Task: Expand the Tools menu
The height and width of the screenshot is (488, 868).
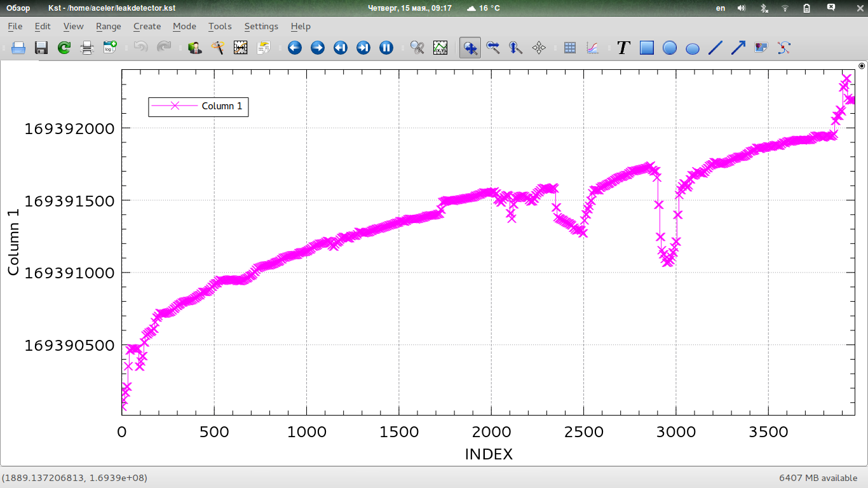Action: [x=220, y=26]
